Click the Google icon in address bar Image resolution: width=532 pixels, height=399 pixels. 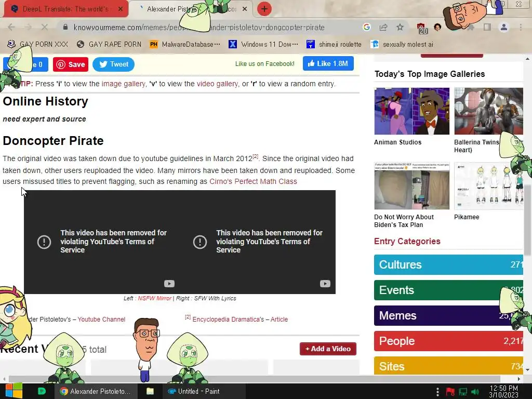pos(366,27)
